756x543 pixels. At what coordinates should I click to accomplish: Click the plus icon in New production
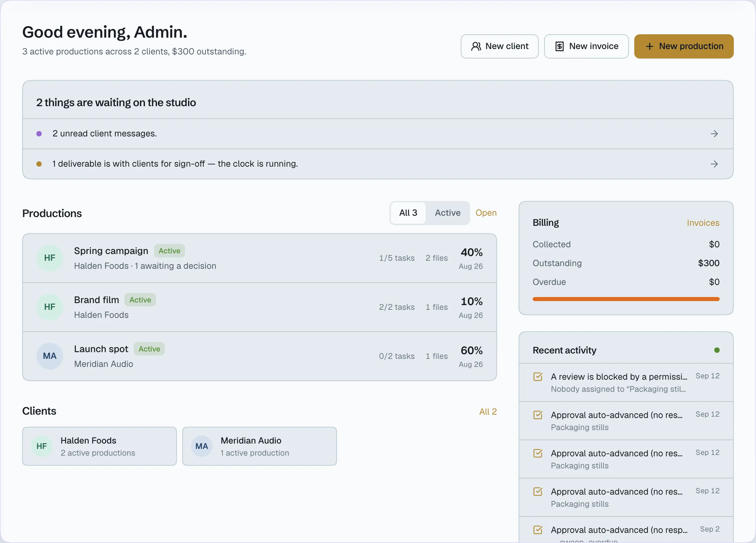click(650, 46)
